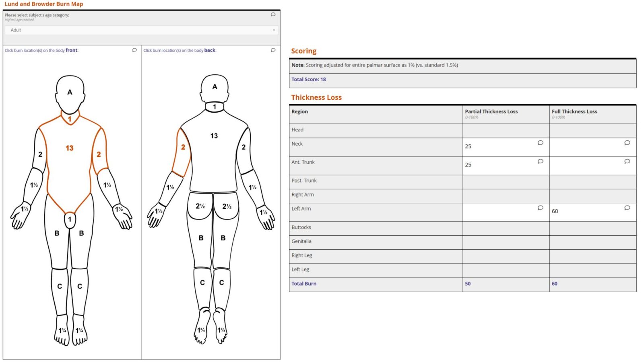The width and height of the screenshot is (644, 362).
Task: Click the Lund and Browder Burn Map title
Action: pyautogui.click(x=44, y=4)
